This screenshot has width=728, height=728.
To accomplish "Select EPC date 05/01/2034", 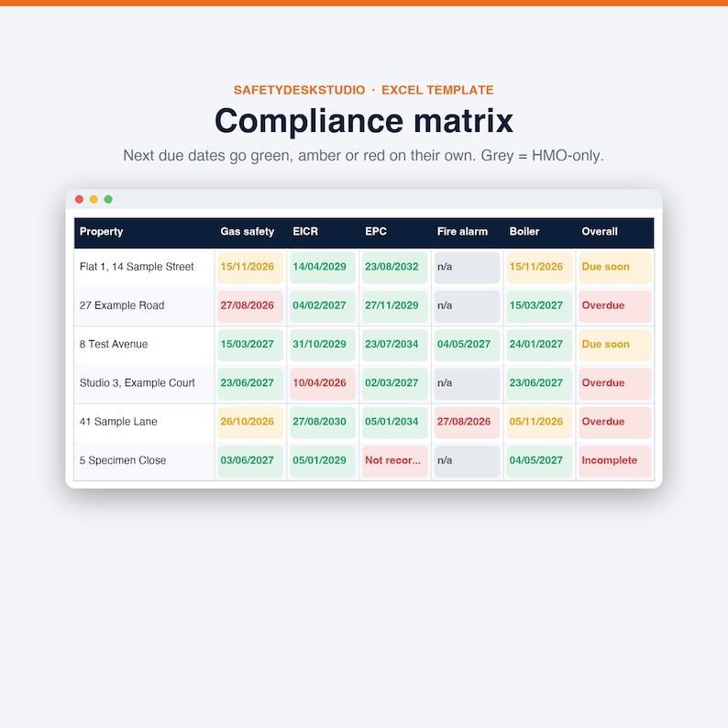I will click(394, 423).
